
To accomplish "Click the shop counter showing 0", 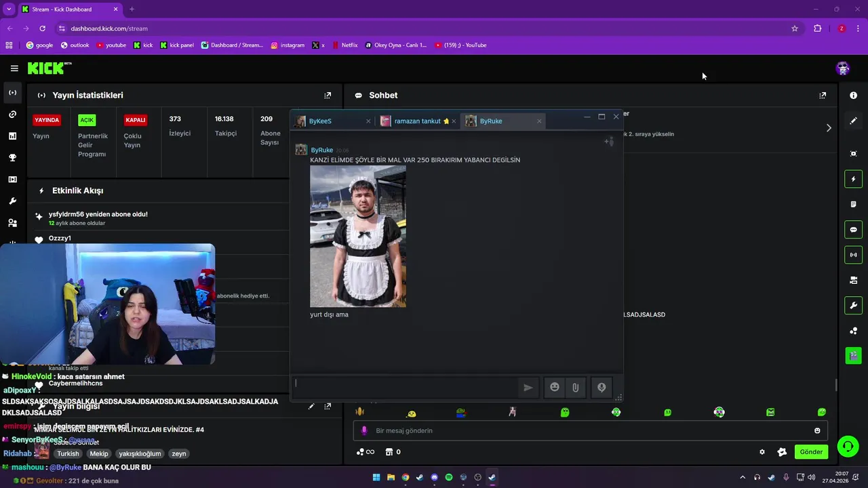I will tap(393, 452).
